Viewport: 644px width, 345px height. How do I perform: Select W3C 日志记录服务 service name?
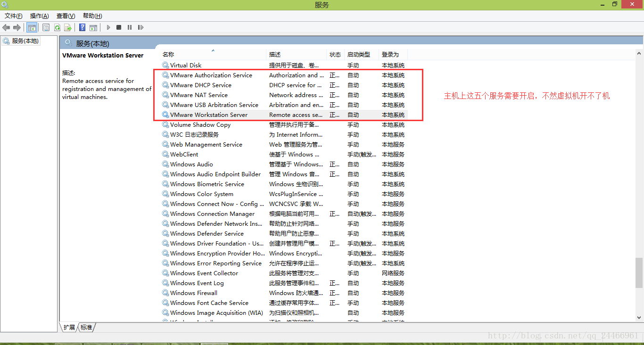[195, 134]
